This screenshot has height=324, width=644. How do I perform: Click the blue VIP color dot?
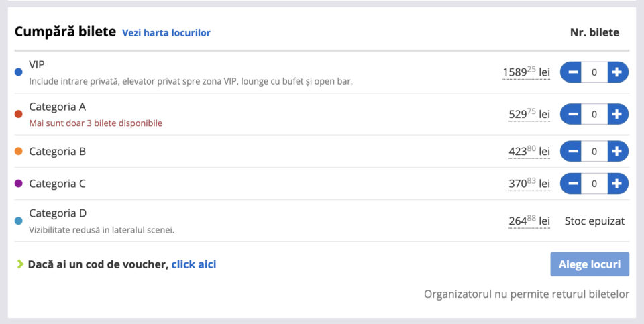point(19,72)
